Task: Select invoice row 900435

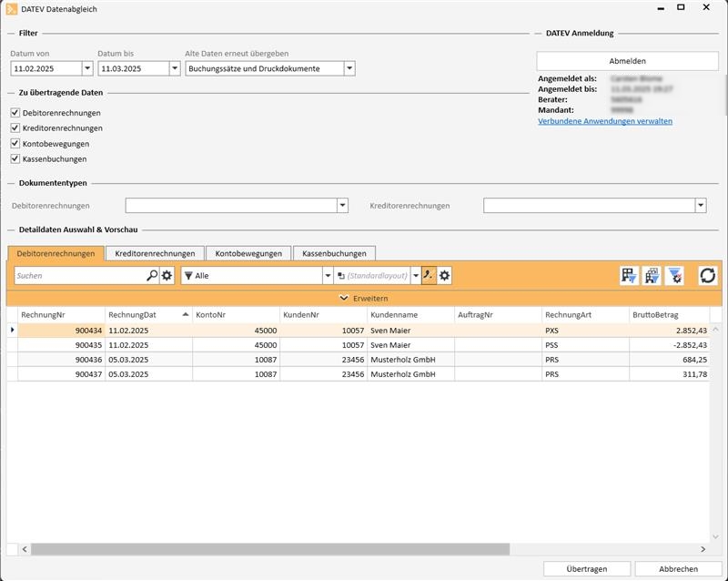Action: [x=359, y=345]
